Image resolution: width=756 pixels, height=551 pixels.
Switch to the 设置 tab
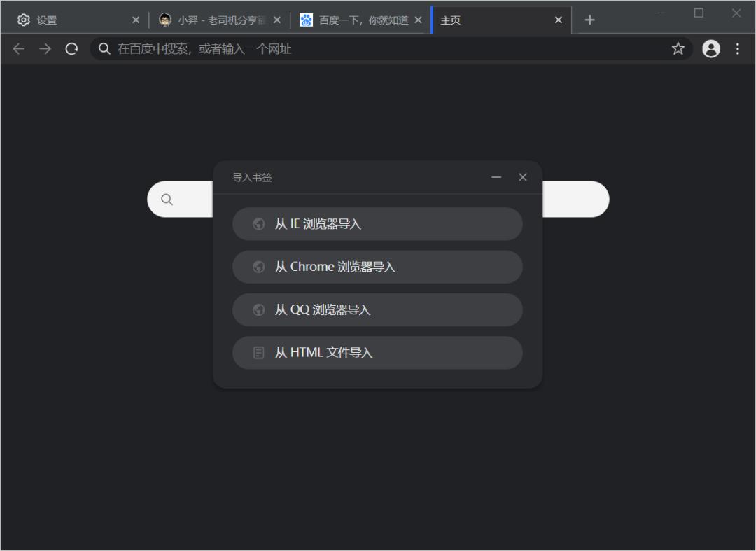[x=70, y=20]
